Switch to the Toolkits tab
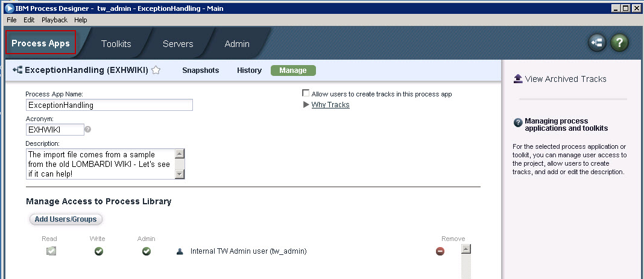This screenshot has width=644, height=279. pyautogui.click(x=116, y=44)
